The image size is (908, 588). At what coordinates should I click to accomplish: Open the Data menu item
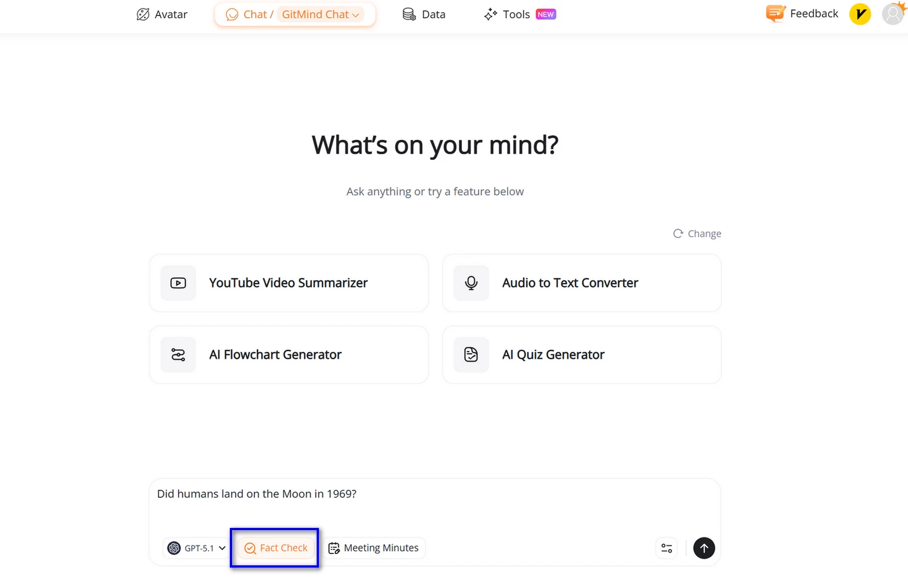[x=424, y=14]
